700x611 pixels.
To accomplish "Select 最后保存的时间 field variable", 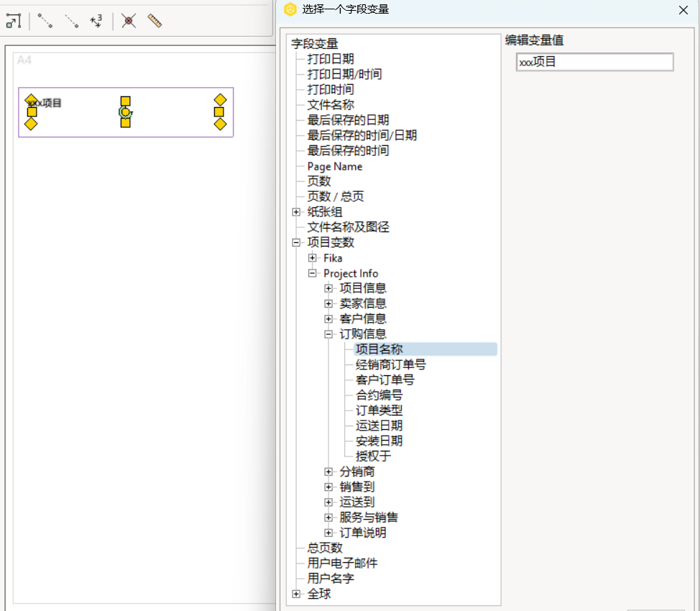I will coord(348,150).
